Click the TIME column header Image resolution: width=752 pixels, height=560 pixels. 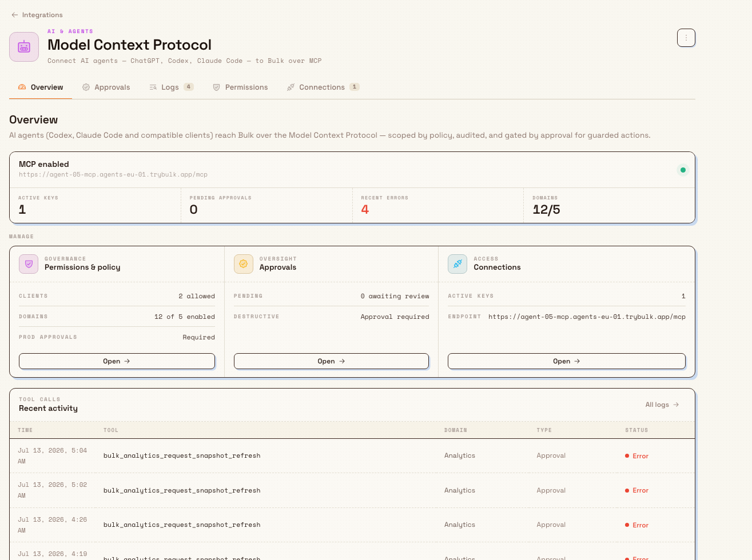(x=25, y=430)
